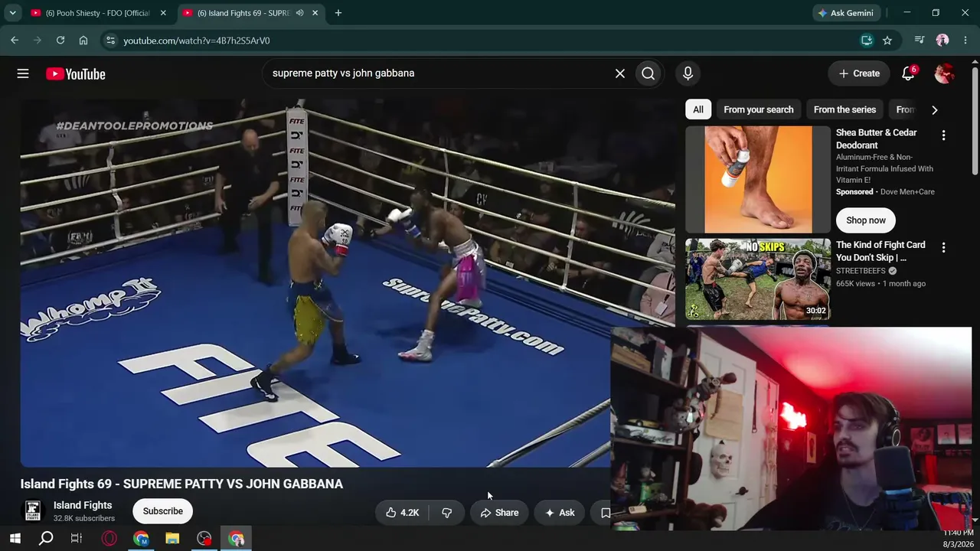The width and height of the screenshot is (980, 551).
Task: Open options for the Shea Butter deodorant ad
Action: (x=943, y=135)
